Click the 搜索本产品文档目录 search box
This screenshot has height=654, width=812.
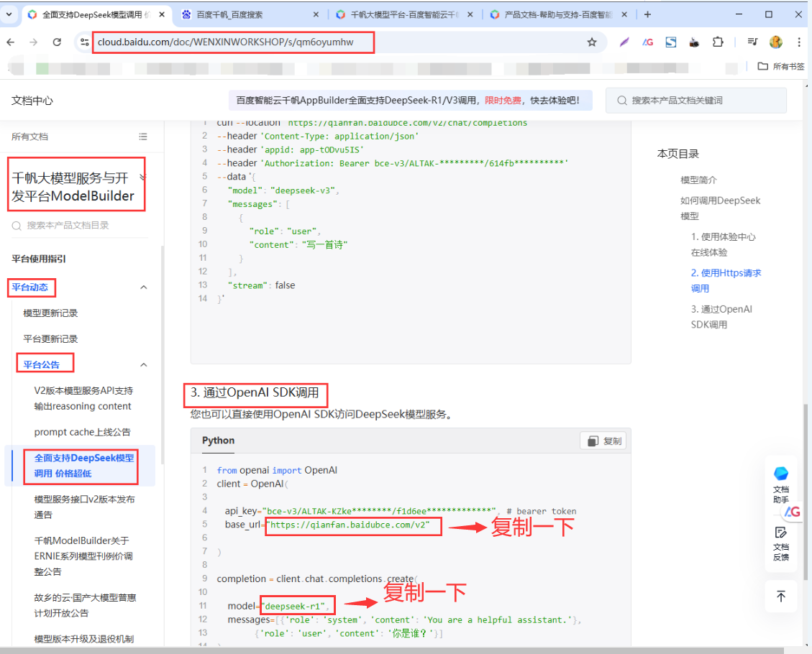click(80, 226)
